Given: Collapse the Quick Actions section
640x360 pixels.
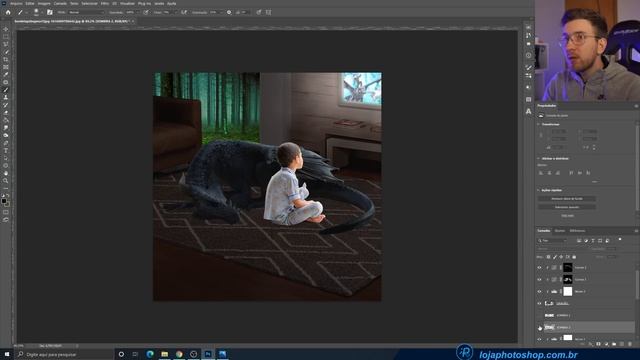Looking at the screenshot, I should coord(539,190).
